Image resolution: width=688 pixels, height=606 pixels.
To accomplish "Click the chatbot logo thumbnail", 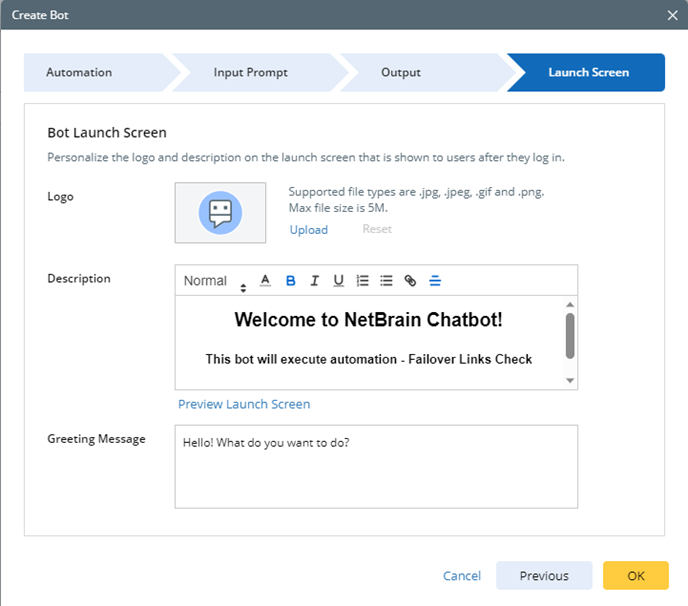I will point(220,213).
